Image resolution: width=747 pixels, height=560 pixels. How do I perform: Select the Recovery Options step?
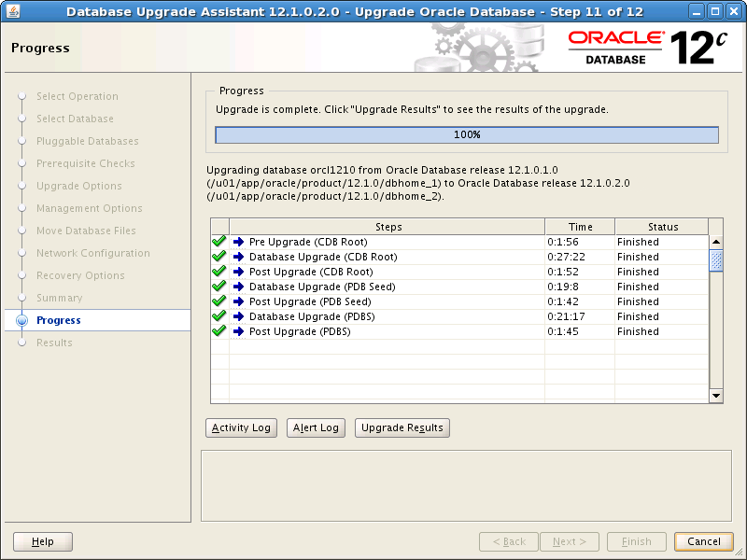coord(80,275)
